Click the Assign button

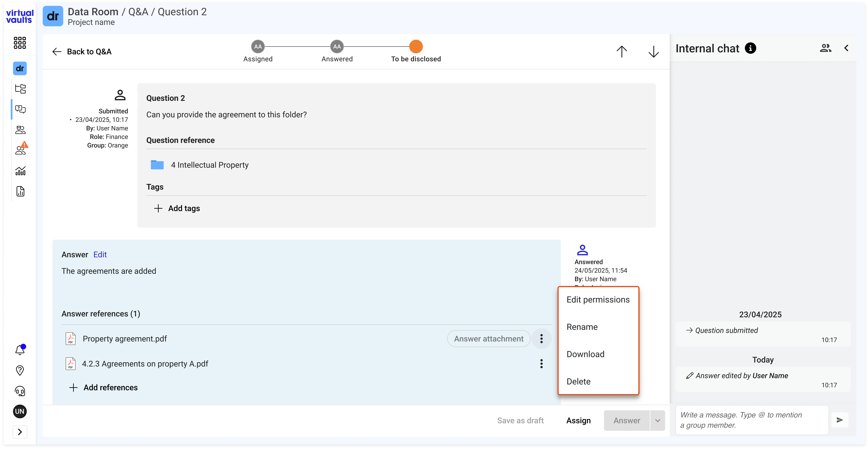[x=579, y=420]
